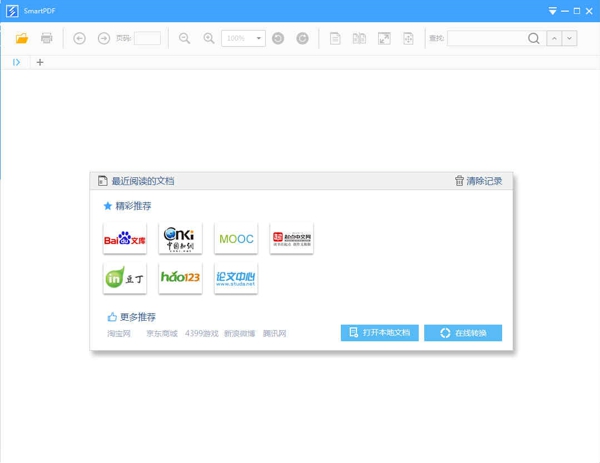The height and width of the screenshot is (463, 600).
Task: Click the 打开本地文档 button
Action: click(x=379, y=333)
